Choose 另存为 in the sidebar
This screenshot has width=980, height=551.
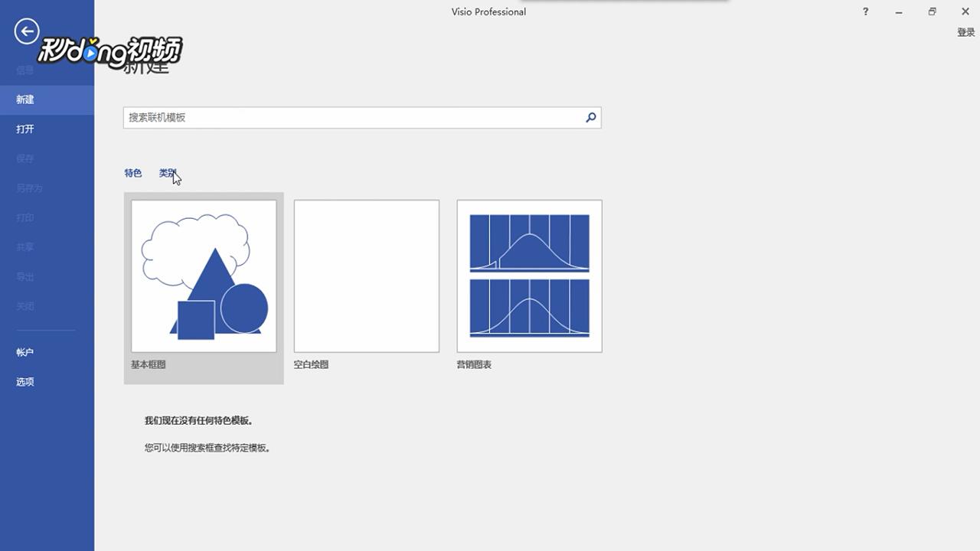29,188
